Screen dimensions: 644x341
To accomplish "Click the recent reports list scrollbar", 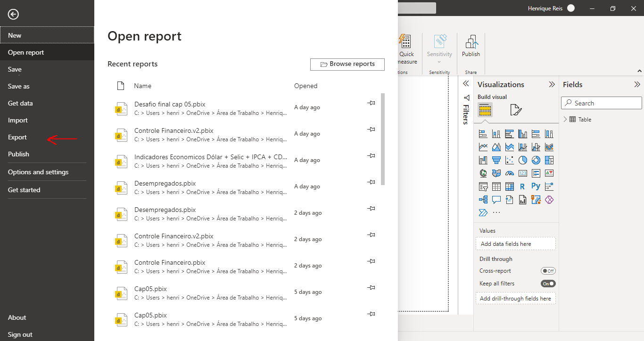I will 383,139.
